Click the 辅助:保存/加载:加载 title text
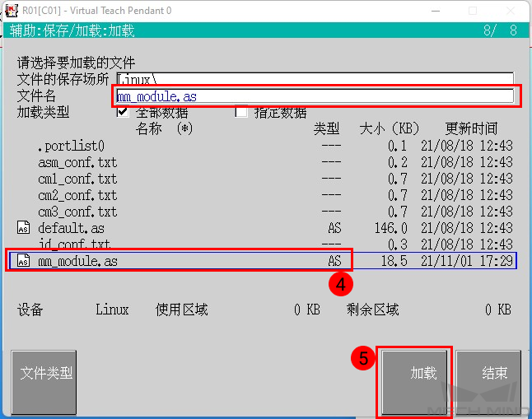Image resolution: width=532 pixels, height=419 pixels. 72,30
